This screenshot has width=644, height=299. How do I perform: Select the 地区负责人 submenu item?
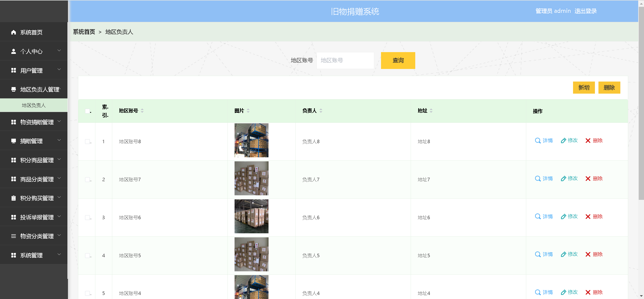tap(34, 105)
